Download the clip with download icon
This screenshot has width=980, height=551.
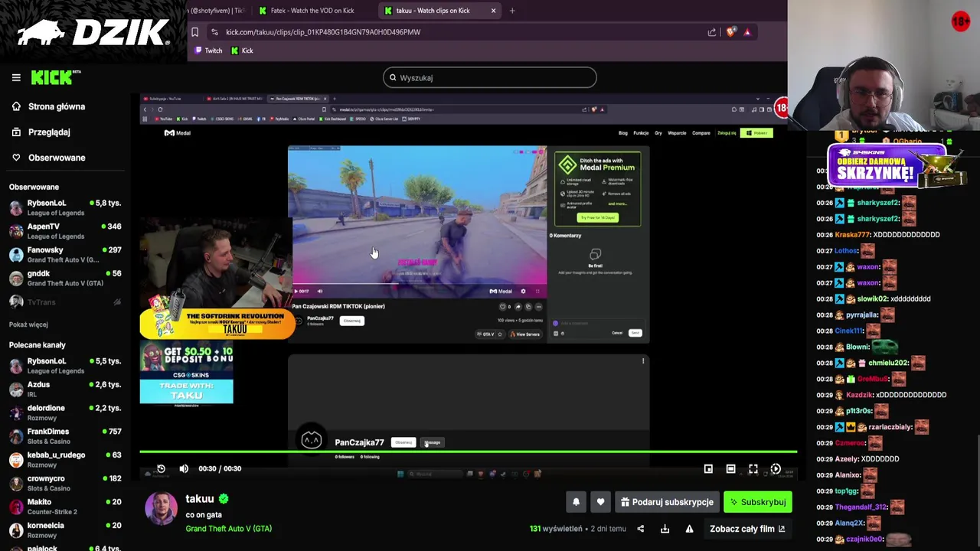pyautogui.click(x=665, y=529)
